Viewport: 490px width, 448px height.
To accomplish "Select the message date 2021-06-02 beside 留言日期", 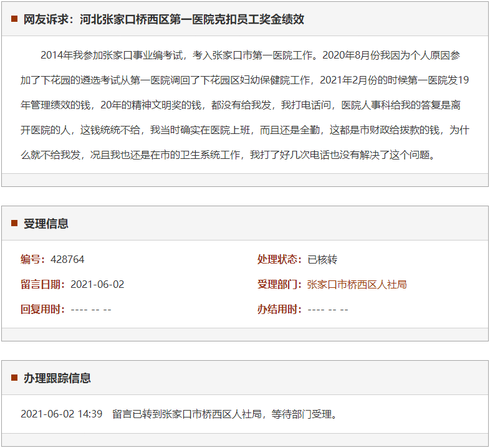I will [x=97, y=285].
